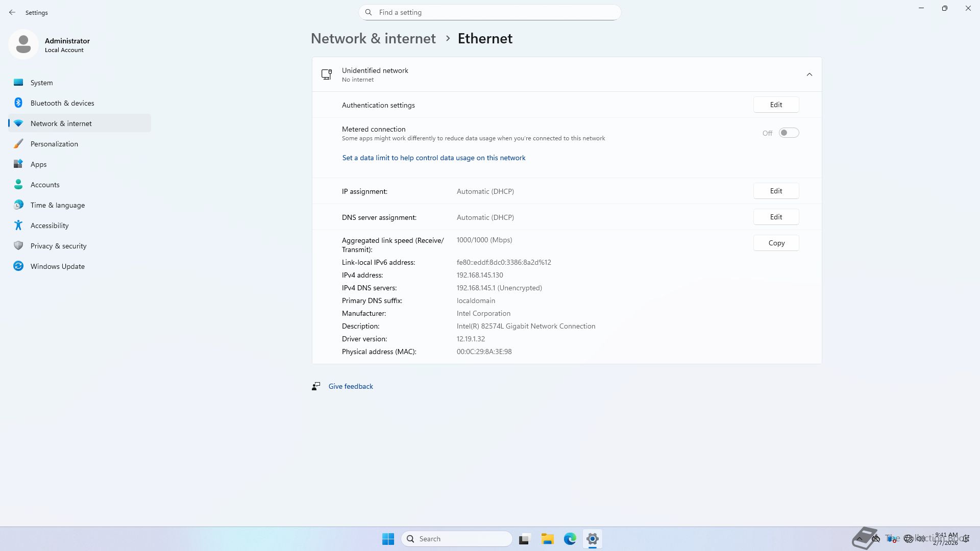This screenshot has height=551, width=980.
Task: Edit the IP assignment settings
Action: [776, 191]
